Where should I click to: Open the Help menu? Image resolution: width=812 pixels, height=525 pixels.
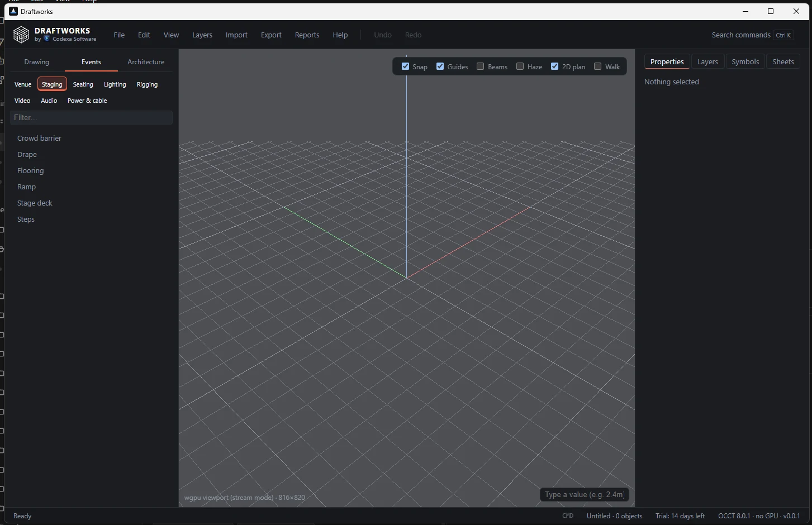click(x=340, y=35)
